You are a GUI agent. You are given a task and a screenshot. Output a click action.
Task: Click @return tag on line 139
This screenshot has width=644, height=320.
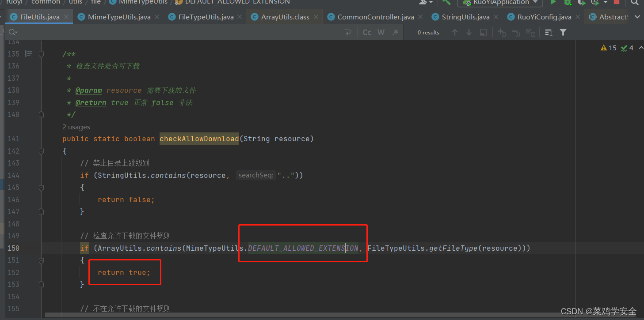point(91,102)
